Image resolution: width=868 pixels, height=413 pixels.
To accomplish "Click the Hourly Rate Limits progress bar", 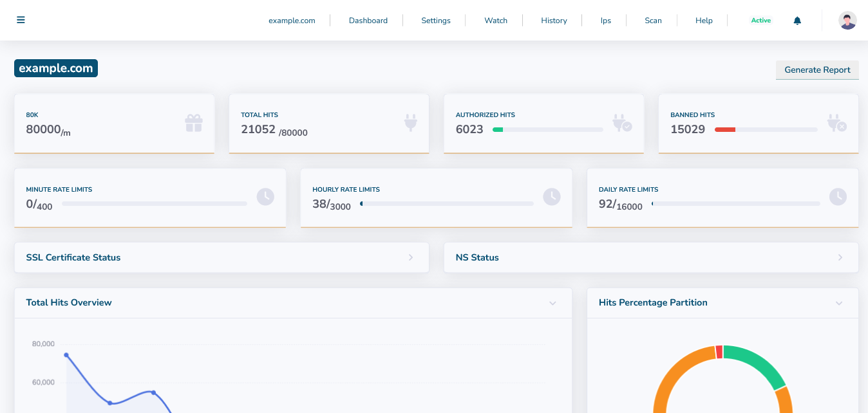I will coord(447,203).
